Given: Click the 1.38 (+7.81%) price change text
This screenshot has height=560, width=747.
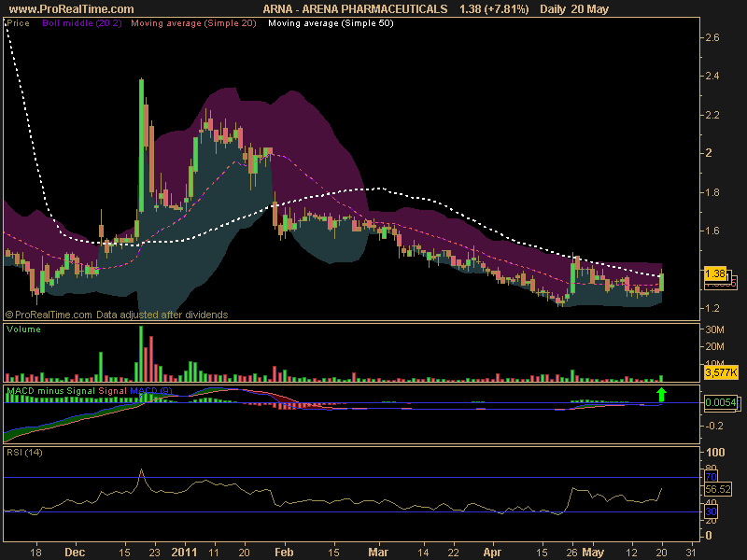Looking at the screenshot, I should pyautogui.click(x=494, y=8).
